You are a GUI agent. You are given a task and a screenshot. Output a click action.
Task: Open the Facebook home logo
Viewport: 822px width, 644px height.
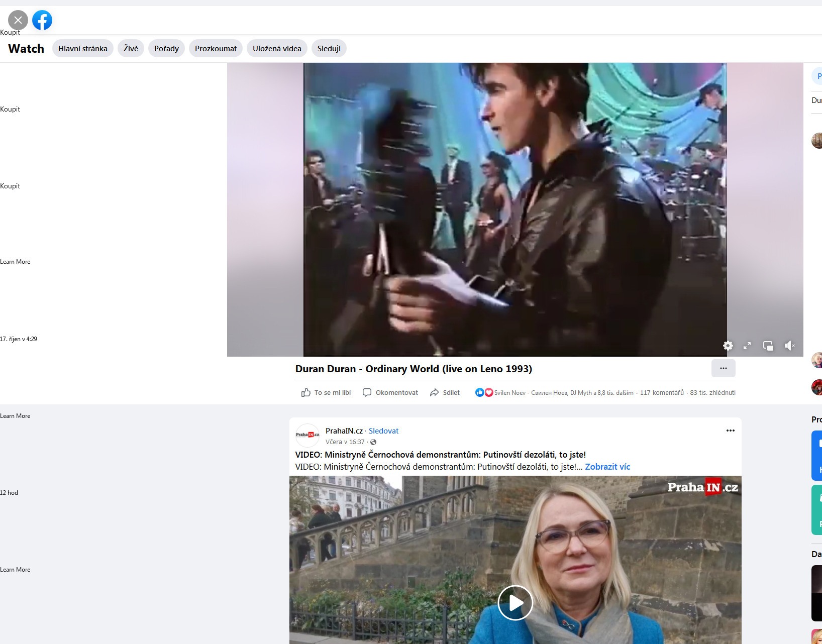[x=42, y=20]
